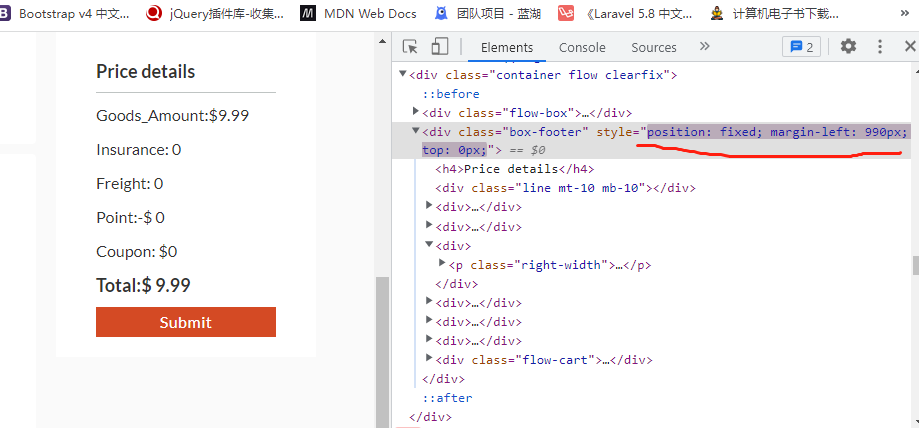Collapse the container flow clearfix div node

(403, 74)
